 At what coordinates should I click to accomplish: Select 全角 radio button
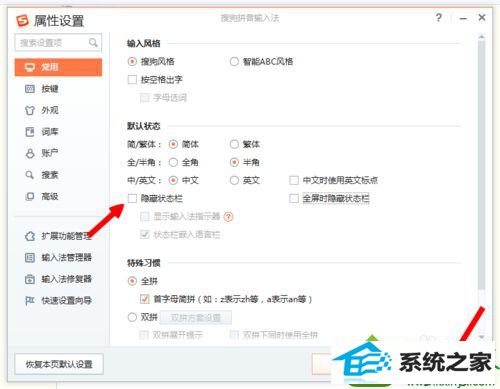(173, 162)
